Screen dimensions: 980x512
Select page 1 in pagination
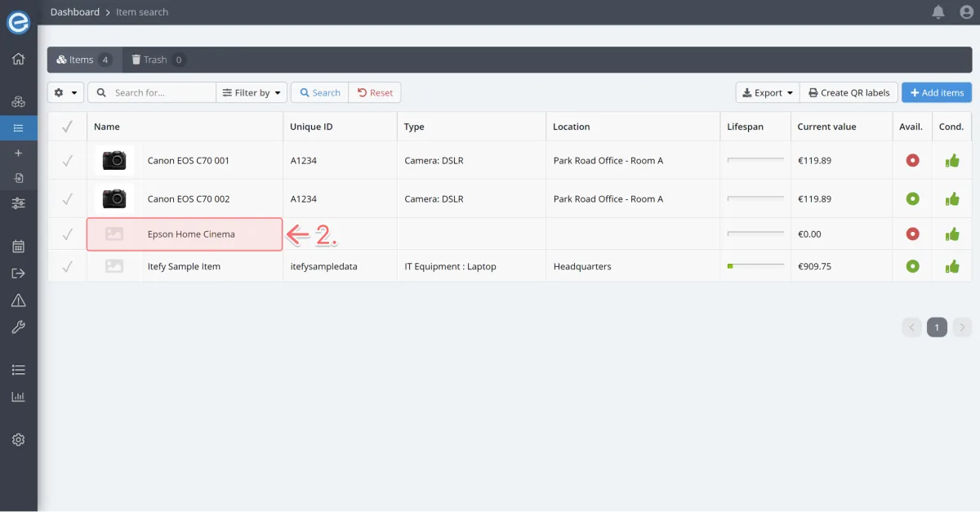click(x=937, y=327)
